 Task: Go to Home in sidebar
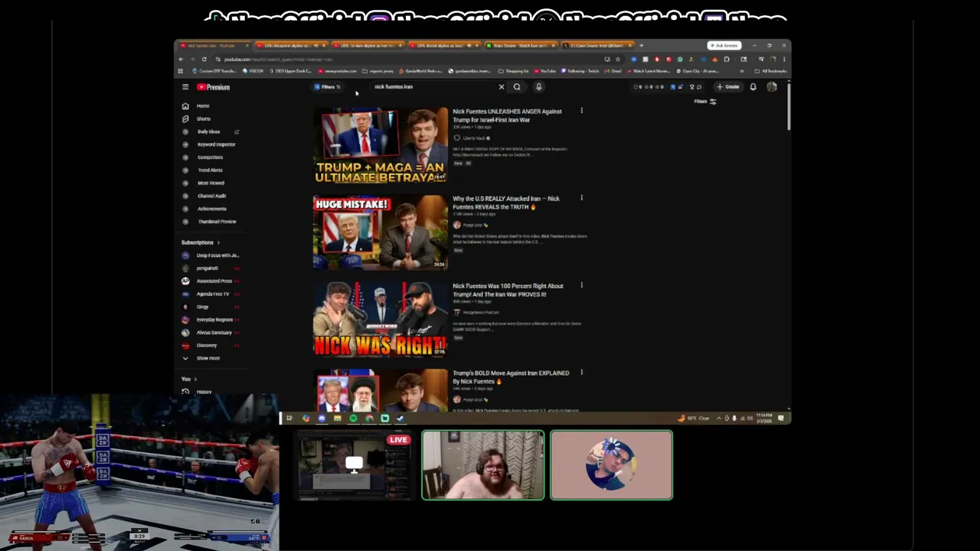point(212,106)
